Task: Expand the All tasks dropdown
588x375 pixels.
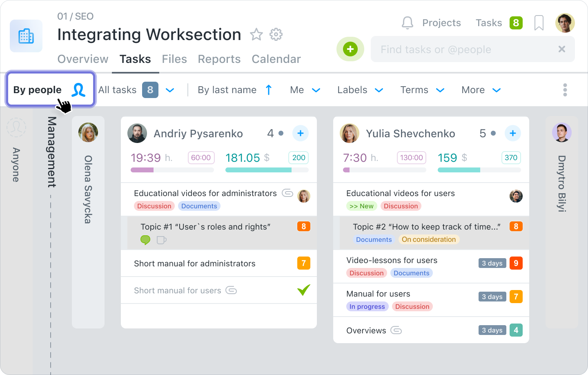Action: [x=170, y=90]
